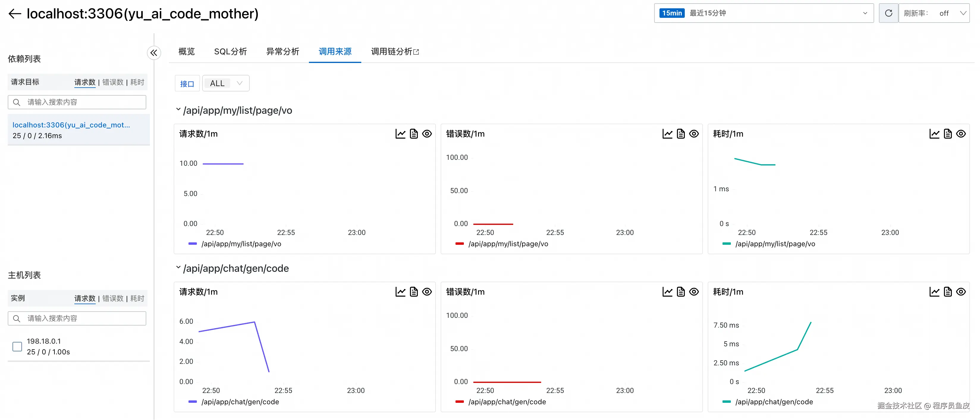Click purple legend swatch for /api/app/chat/gen/code
This screenshot has width=980, height=420.
(192, 402)
